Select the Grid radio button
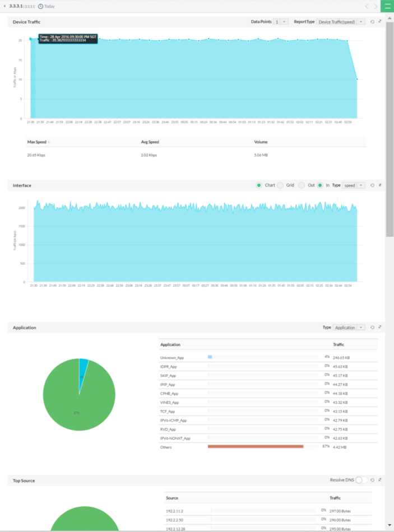 click(x=280, y=185)
